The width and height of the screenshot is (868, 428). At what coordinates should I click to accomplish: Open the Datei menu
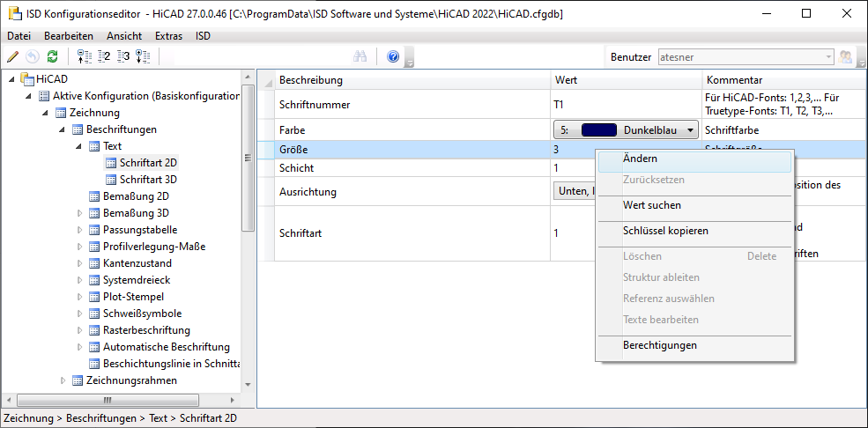click(19, 36)
